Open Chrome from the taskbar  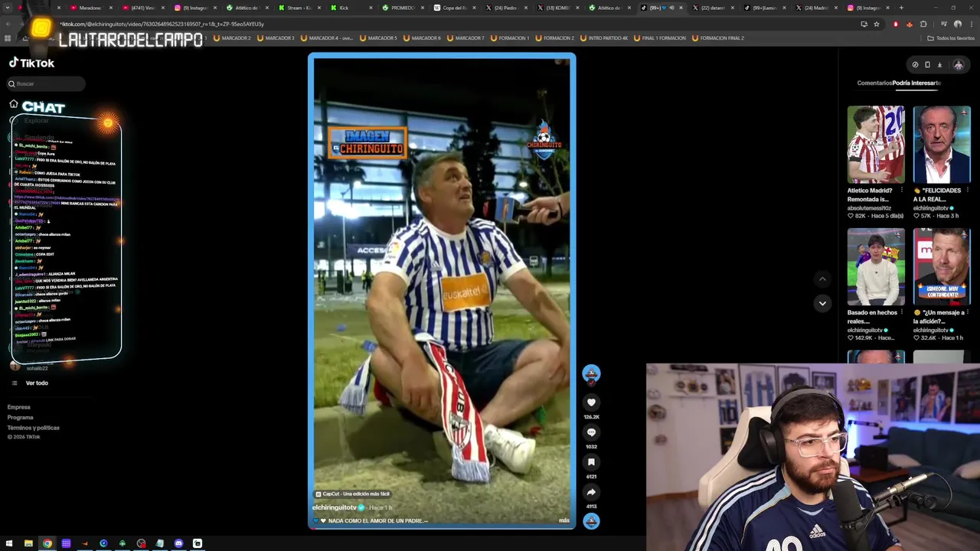tap(47, 543)
